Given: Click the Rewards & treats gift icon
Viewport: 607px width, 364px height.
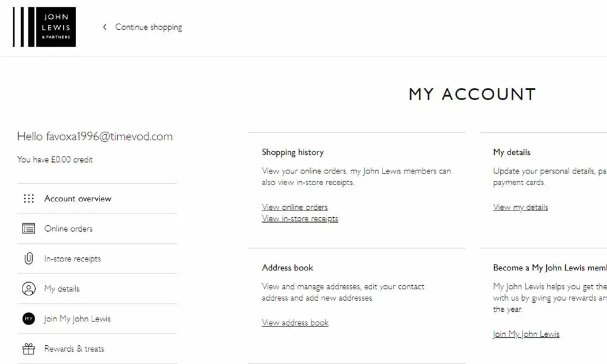Looking at the screenshot, I should click(29, 349).
